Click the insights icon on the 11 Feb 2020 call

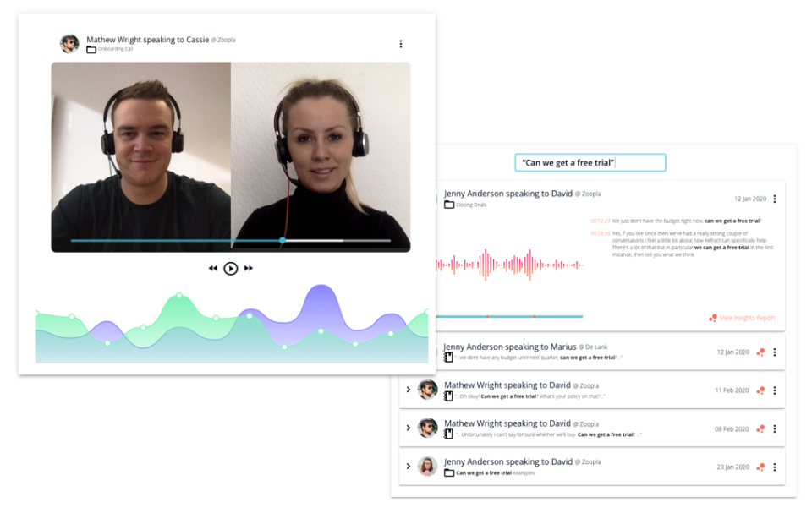(760, 390)
